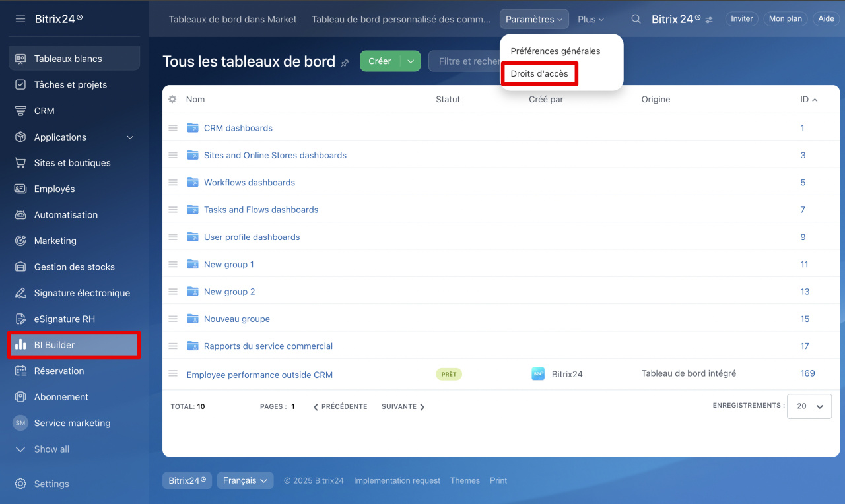This screenshot has height=504, width=845.
Task: Click the Aide button
Action: pyautogui.click(x=827, y=19)
